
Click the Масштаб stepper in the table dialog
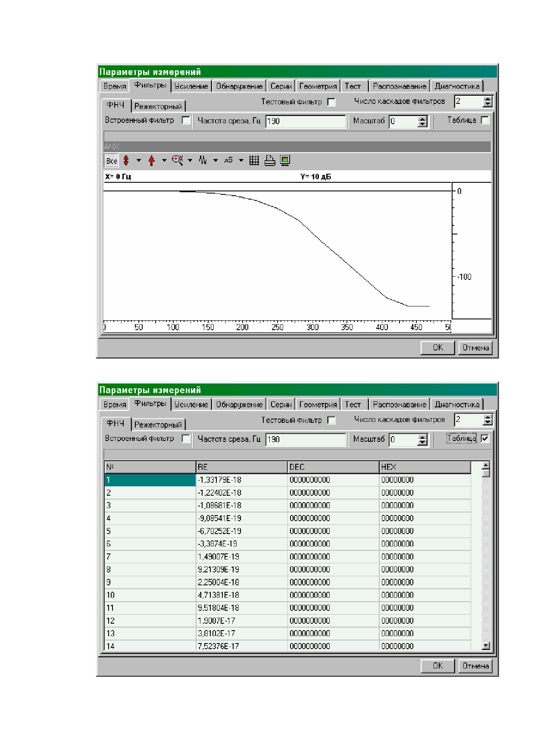tap(422, 440)
